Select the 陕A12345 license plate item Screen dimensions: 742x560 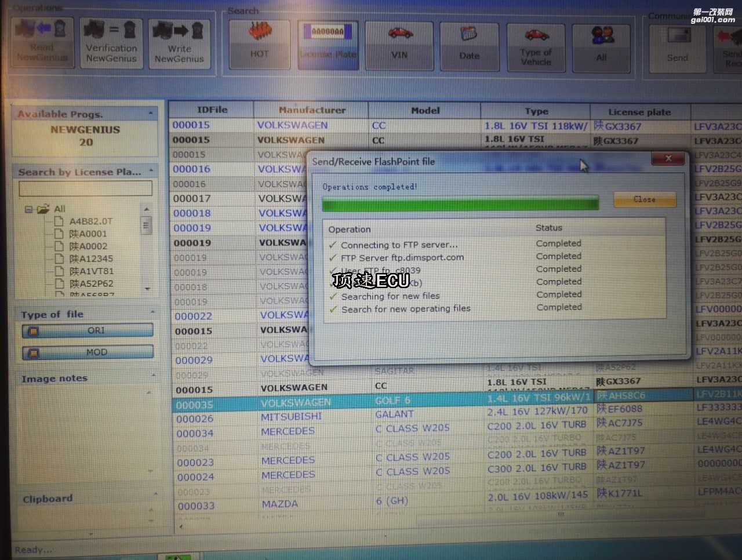(x=91, y=259)
